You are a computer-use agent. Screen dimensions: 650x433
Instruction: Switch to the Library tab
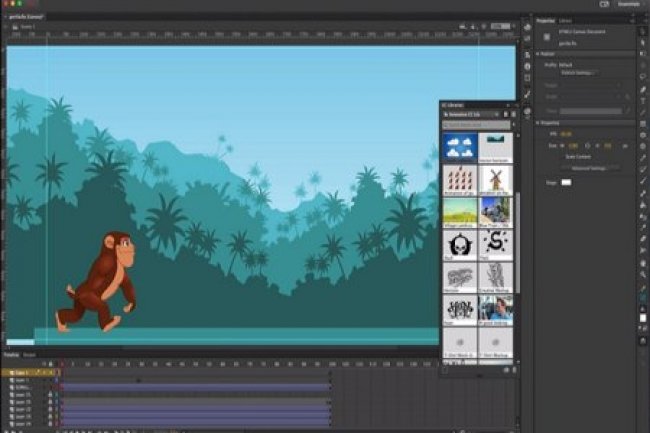click(566, 20)
